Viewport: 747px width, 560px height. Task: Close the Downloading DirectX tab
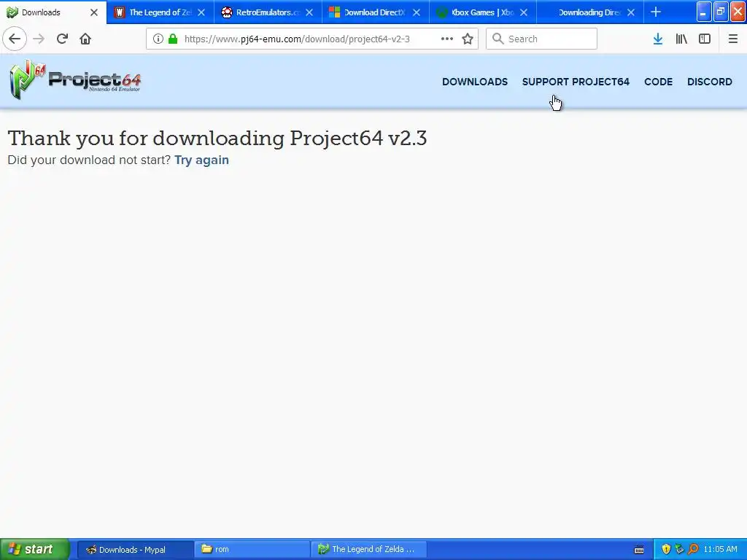coord(631,12)
